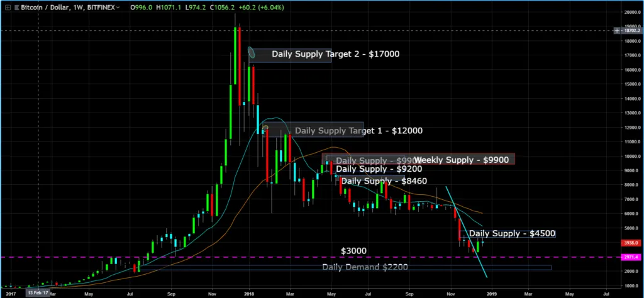Click the 2018 label on time axis

click(x=249, y=294)
